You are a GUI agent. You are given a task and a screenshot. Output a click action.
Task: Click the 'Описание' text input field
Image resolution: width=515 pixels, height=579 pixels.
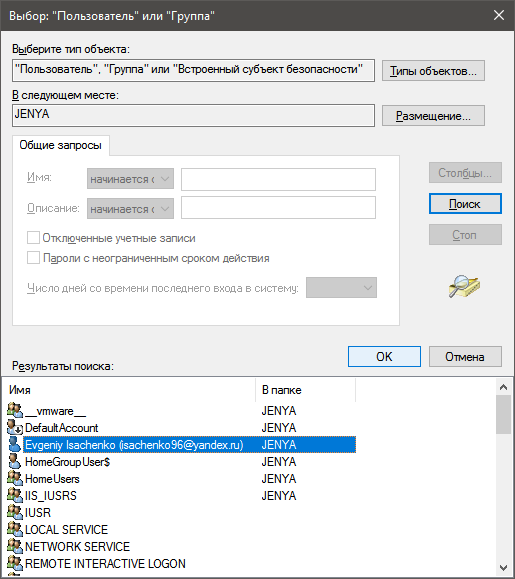point(278,208)
